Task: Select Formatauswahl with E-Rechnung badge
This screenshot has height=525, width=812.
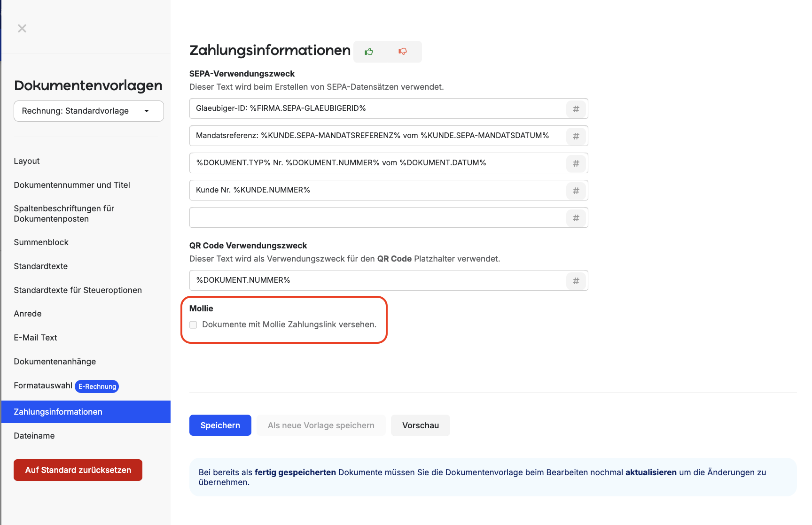Action: pos(66,386)
